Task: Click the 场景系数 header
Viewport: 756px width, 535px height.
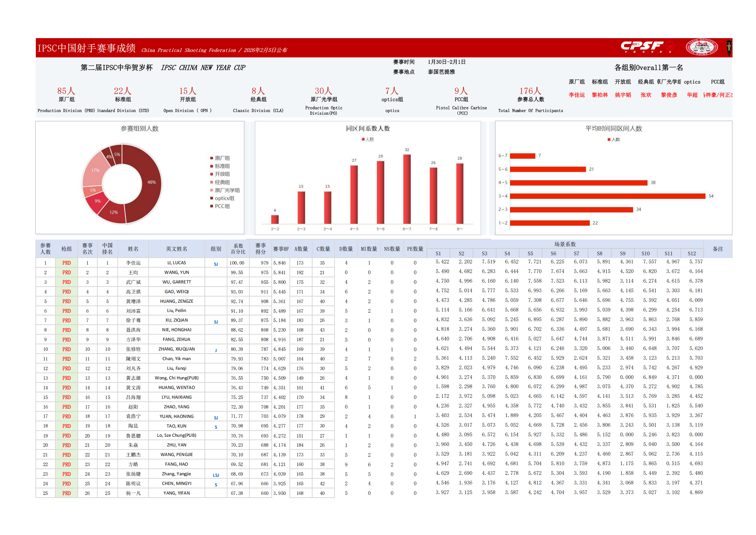Action: (x=565, y=244)
